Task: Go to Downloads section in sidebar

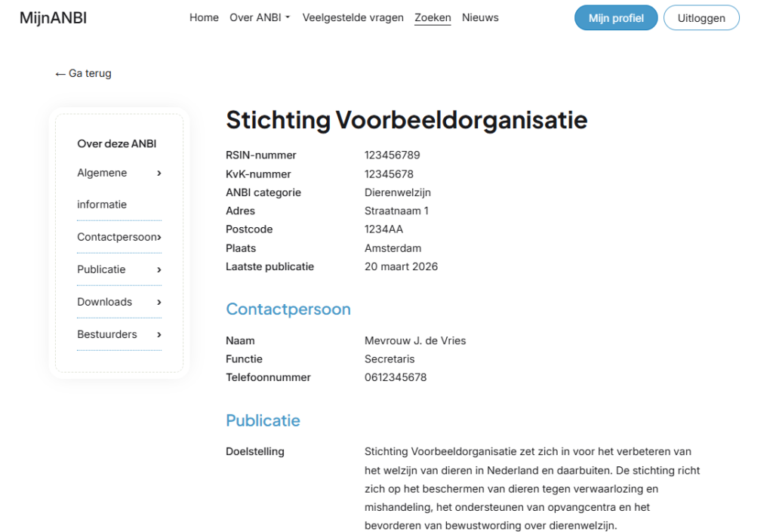Action: point(104,302)
